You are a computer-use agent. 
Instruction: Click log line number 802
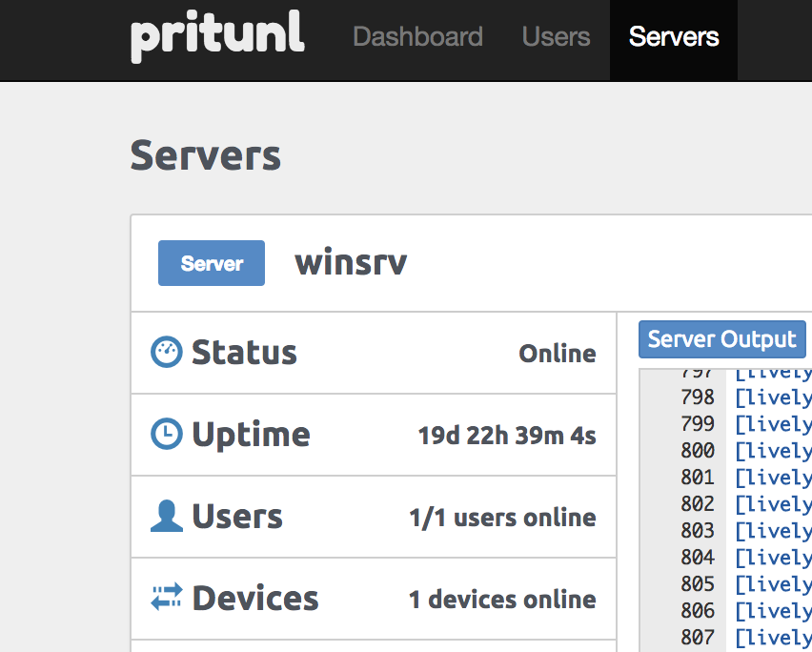698,504
